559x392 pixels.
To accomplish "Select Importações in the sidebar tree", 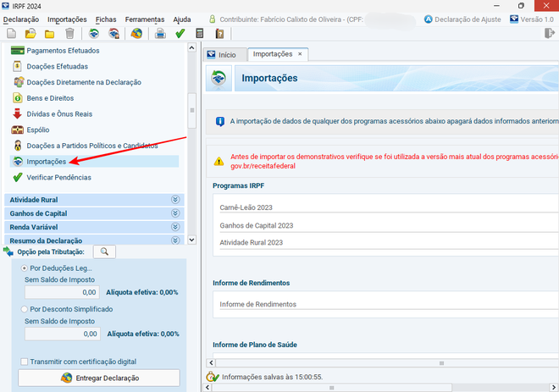I will [95, 162].
